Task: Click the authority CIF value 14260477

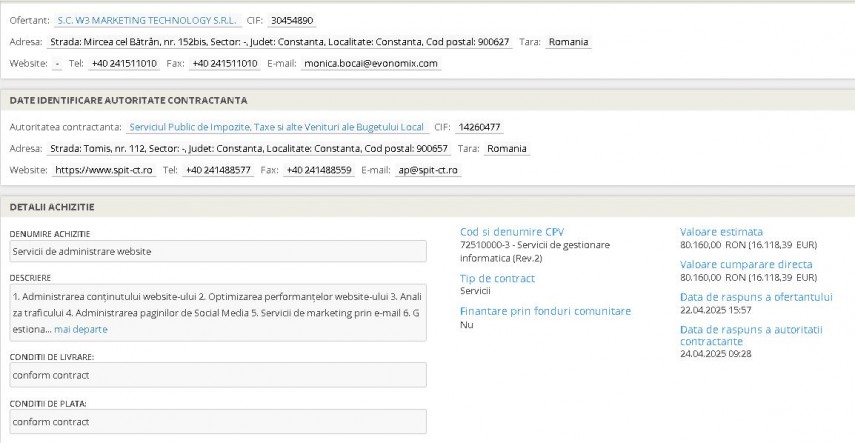Action: (x=479, y=127)
